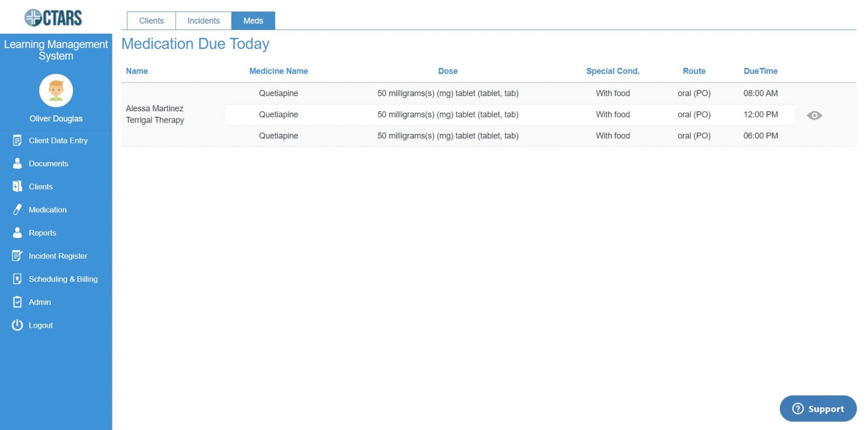Open the Incidents tab
This screenshot has width=868, height=430.
(203, 21)
